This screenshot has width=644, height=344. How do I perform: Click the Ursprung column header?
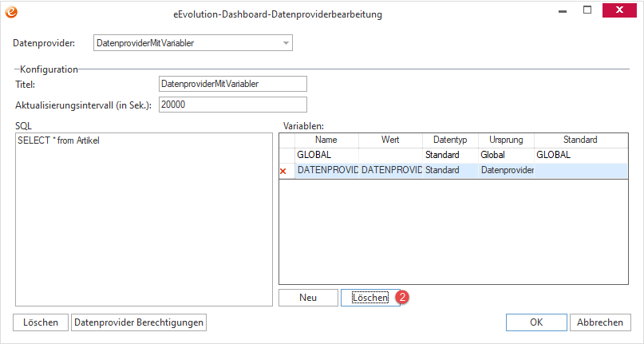(x=505, y=140)
